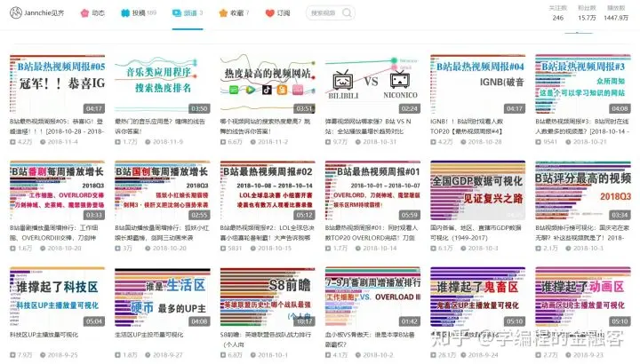Click the title 国内各省、地区、直辖市GDP数据可视化
This screenshot has width=640, height=364.
(476, 233)
